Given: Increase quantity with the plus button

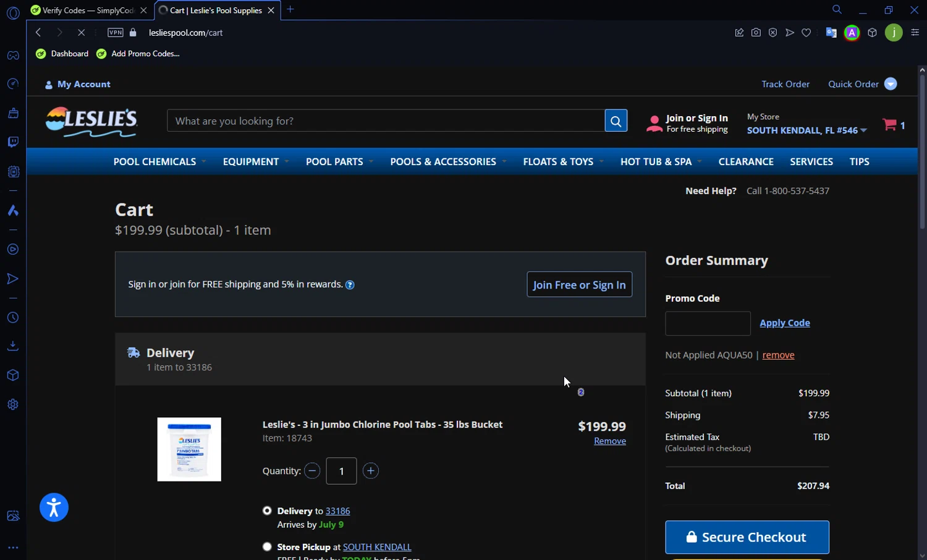Looking at the screenshot, I should point(371,471).
